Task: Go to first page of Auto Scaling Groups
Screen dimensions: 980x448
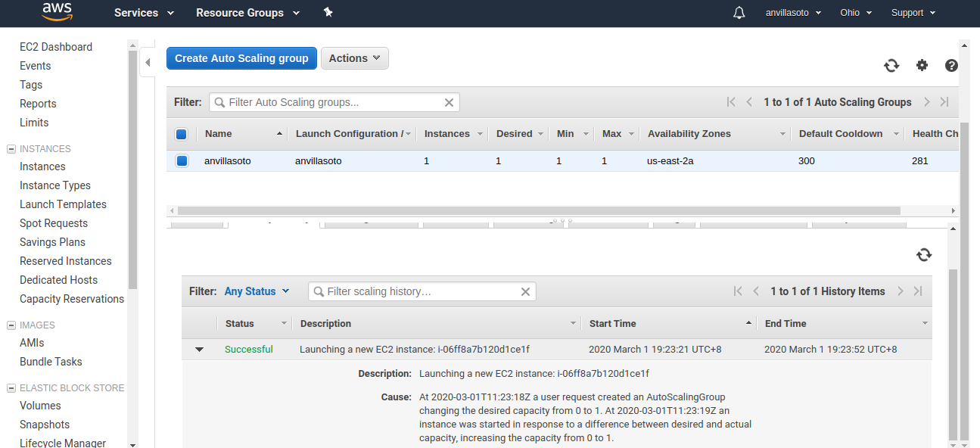Action: coord(731,102)
